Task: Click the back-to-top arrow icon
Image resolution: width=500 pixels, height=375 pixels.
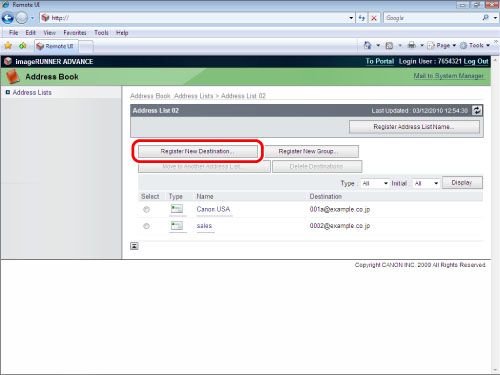Action: pos(134,246)
